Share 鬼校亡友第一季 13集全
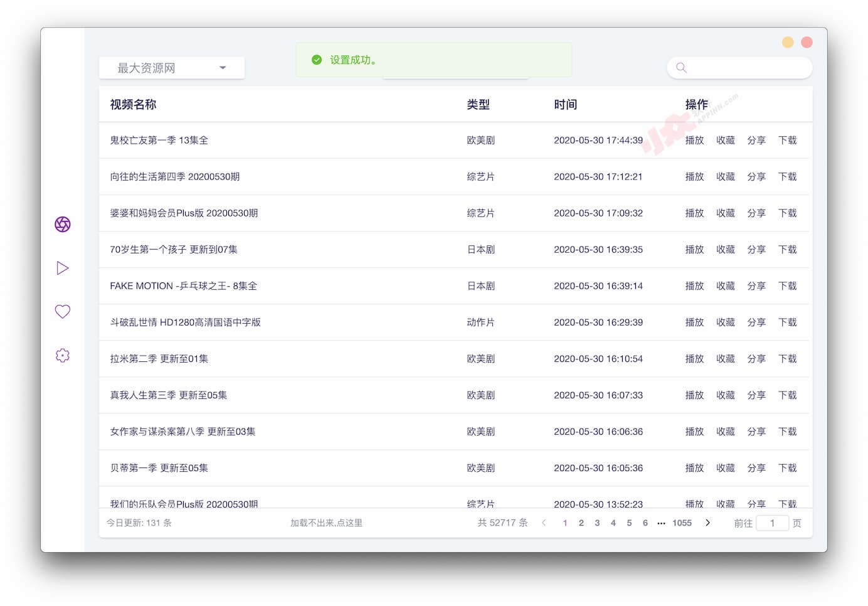The image size is (868, 606). (x=756, y=141)
